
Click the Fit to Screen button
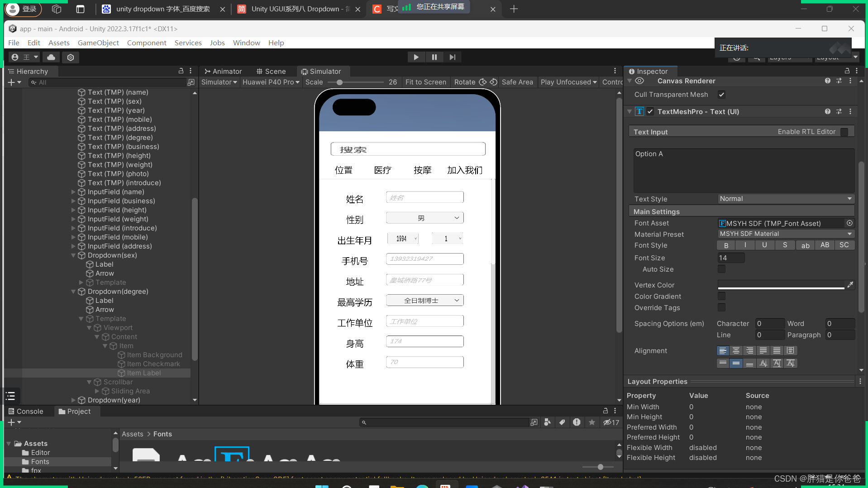coord(425,82)
